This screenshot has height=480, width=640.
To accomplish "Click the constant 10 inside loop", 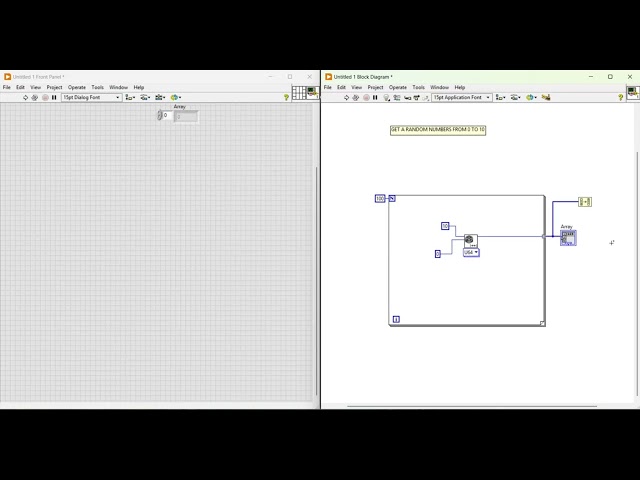I will (x=445, y=226).
